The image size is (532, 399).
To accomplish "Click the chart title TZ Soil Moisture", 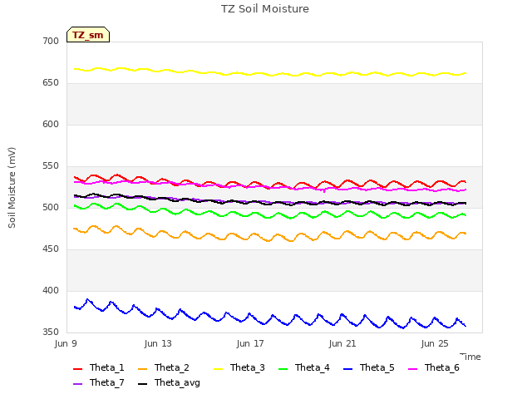I will [265, 9].
